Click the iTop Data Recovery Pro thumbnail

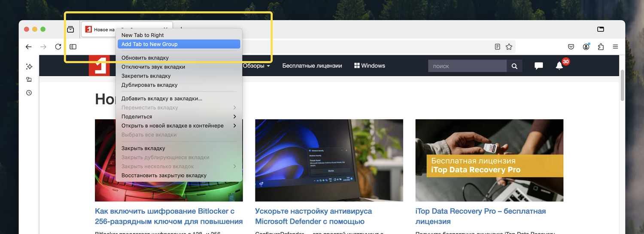tap(489, 160)
